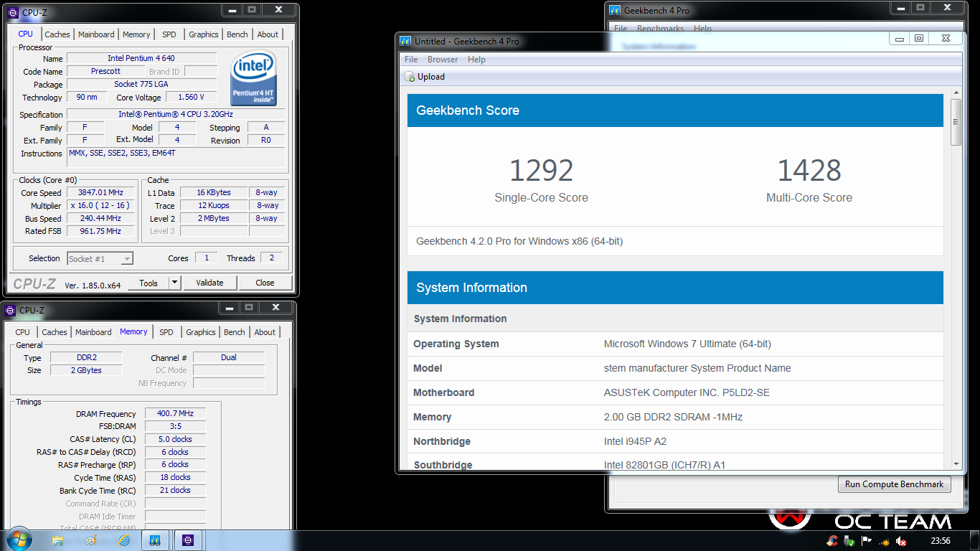Click the Validate button in CPU-Z
The height and width of the screenshot is (551, 980).
point(209,283)
